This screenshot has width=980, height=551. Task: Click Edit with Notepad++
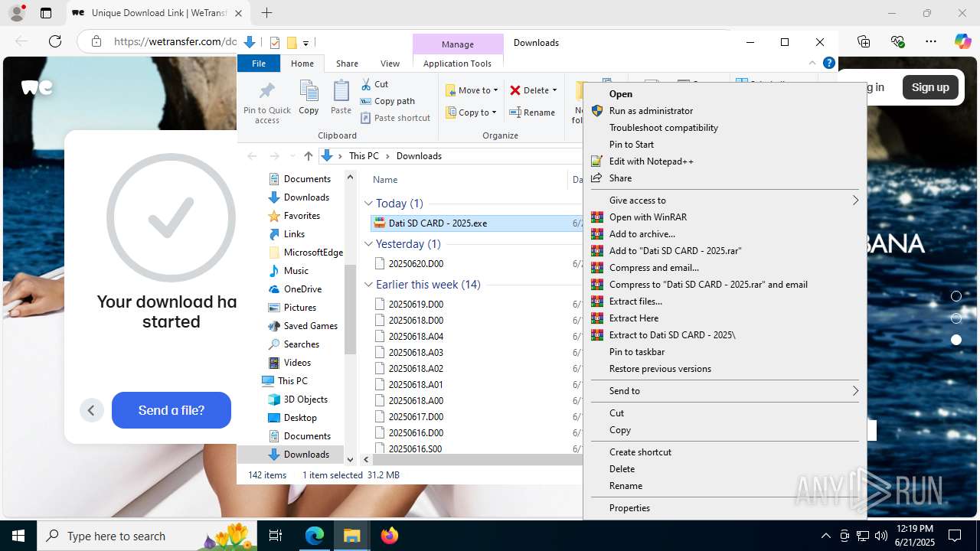click(724, 161)
